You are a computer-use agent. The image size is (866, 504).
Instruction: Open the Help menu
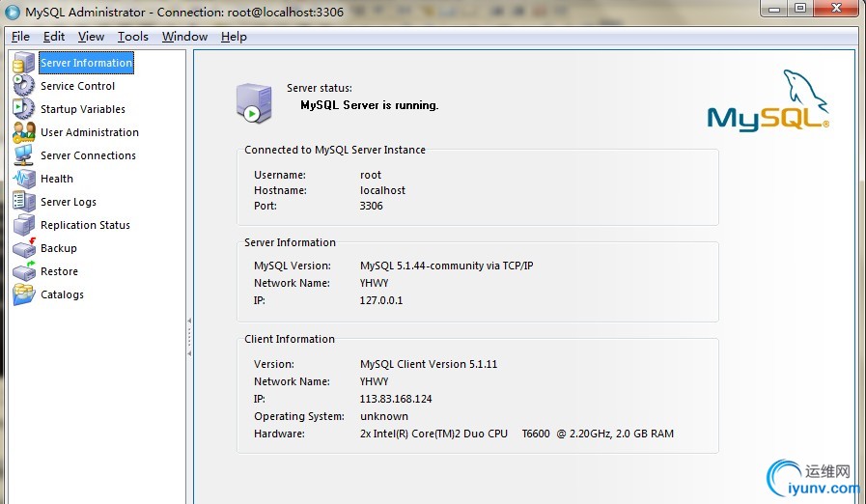click(x=234, y=37)
